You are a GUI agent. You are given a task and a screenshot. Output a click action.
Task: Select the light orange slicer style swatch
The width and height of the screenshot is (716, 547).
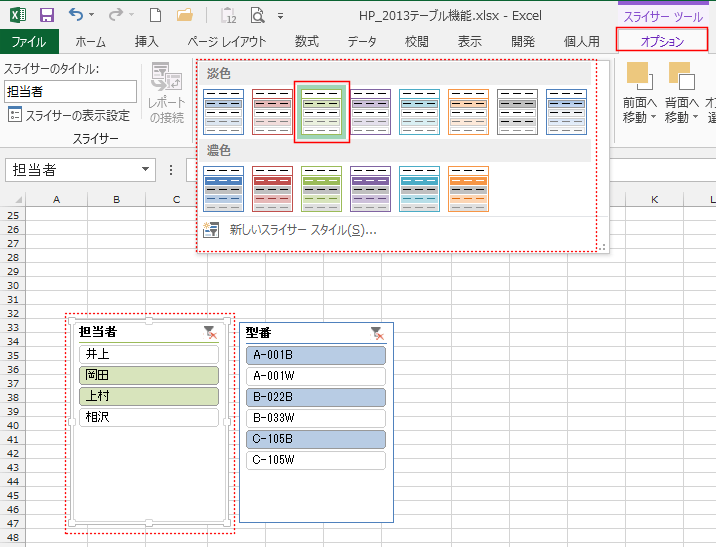pos(468,112)
